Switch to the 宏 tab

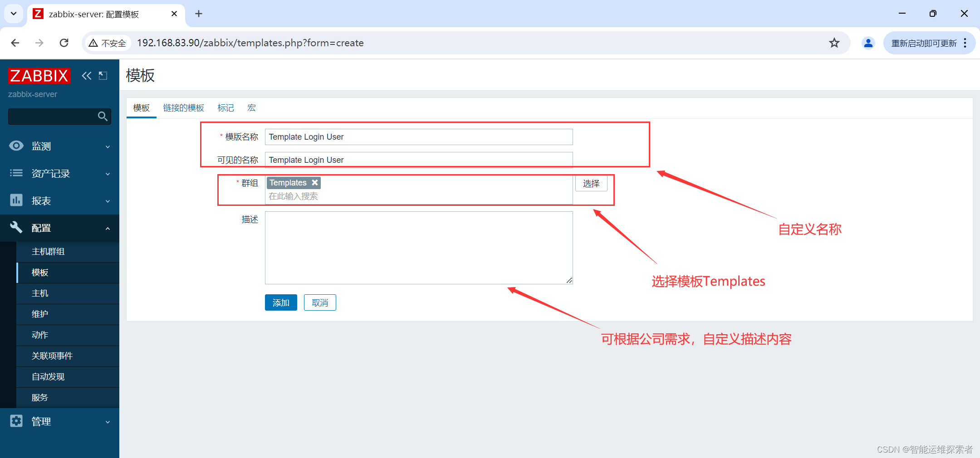pos(251,108)
